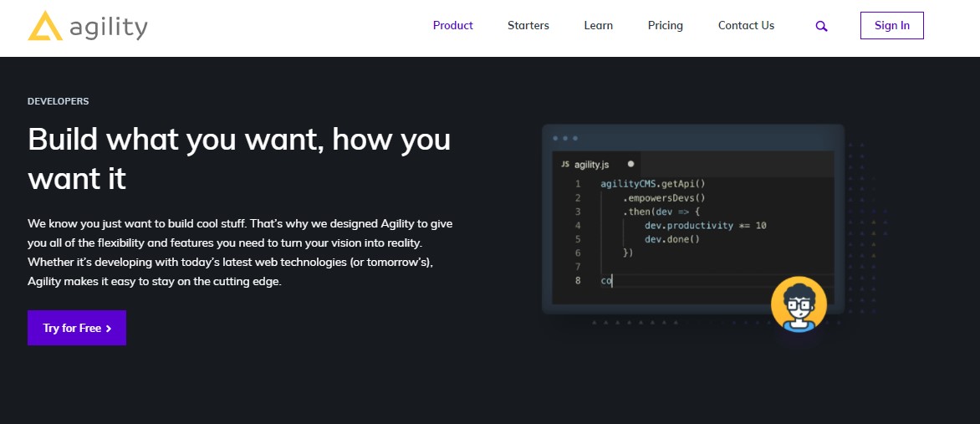
Task: Click the paragraph starting 'We know you just want'
Action: click(x=240, y=252)
